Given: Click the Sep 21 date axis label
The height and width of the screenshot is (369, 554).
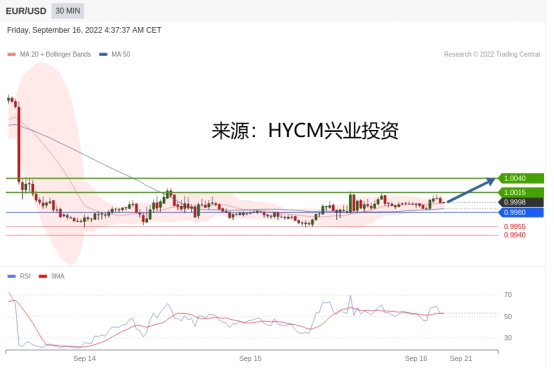Looking at the screenshot, I should click(461, 358).
